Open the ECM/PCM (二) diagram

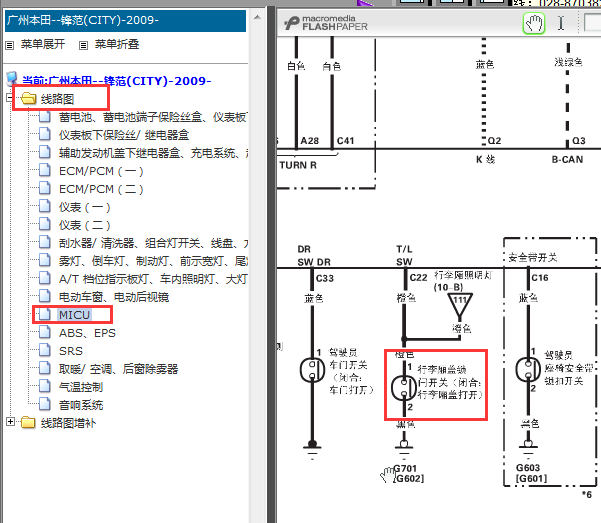pos(101,189)
